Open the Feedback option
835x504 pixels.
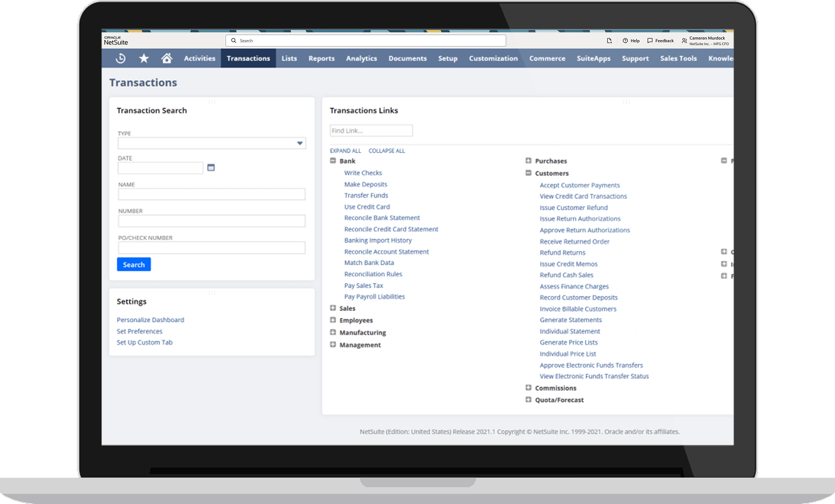point(660,41)
